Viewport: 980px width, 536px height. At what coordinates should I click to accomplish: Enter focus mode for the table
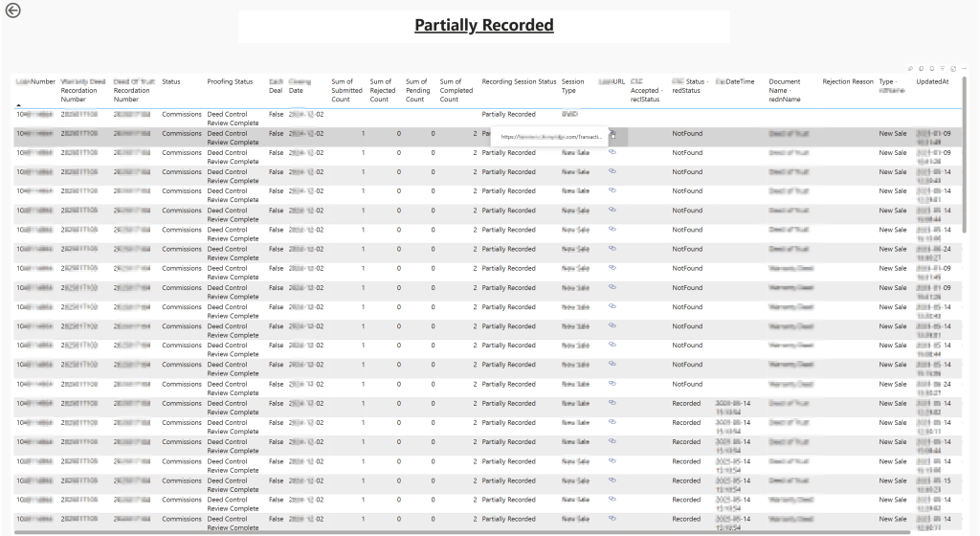coord(953,69)
